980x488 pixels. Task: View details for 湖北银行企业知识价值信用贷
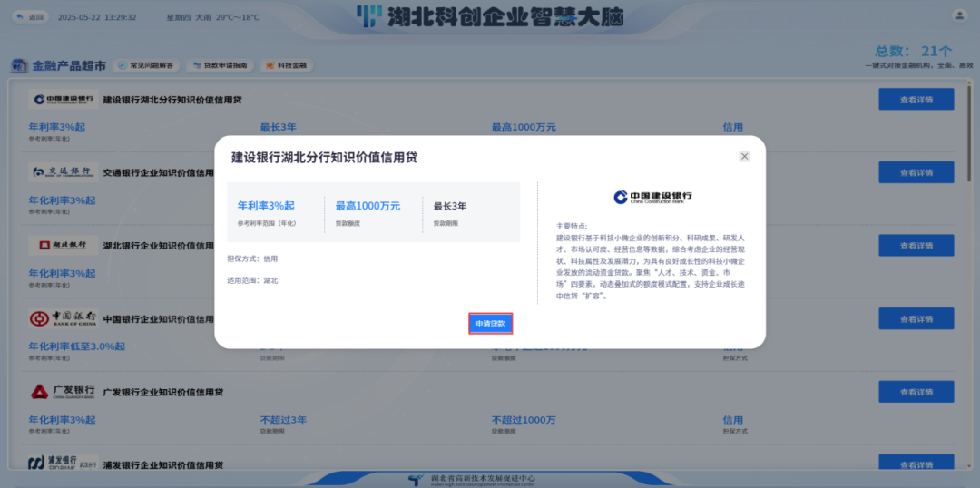916,246
